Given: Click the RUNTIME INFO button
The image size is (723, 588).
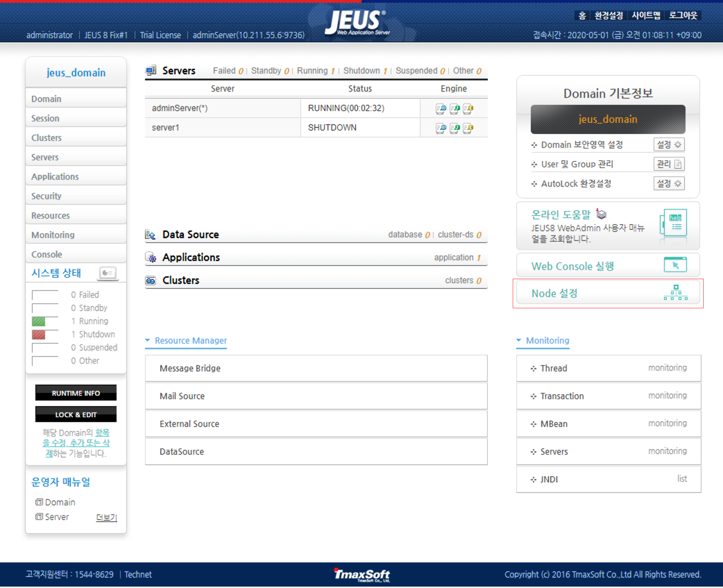Looking at the screenshot, I should [x=76, y=393].
